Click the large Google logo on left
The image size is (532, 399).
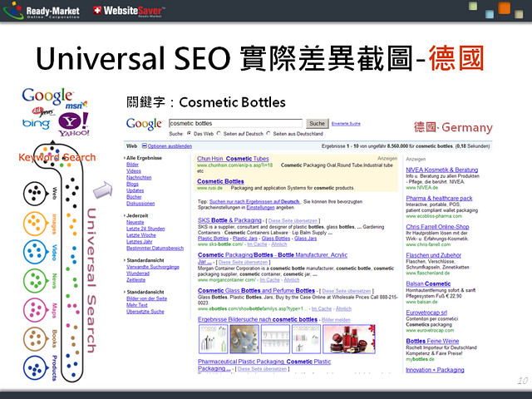47,96
